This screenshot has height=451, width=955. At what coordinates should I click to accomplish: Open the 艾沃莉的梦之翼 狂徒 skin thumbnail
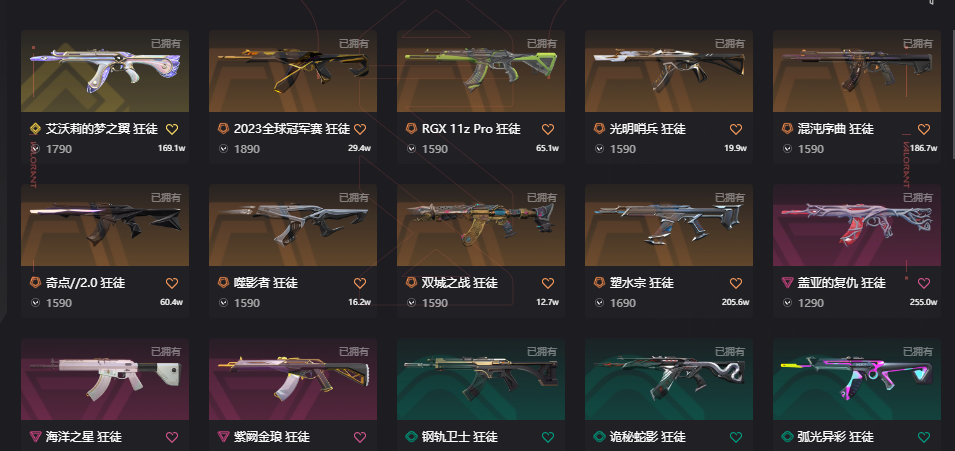pyautogui.click(x=105, y=71)
